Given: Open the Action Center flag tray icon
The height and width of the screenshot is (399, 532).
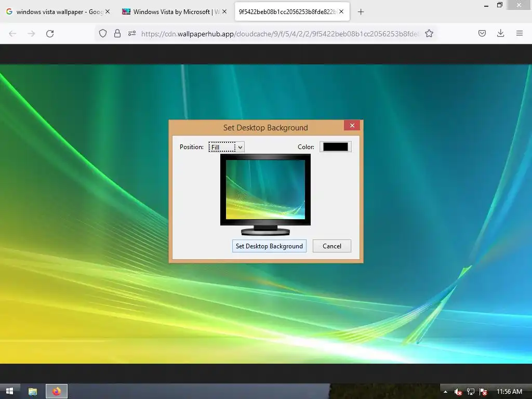Looking at the screenshot, I should tap(484, 392).
